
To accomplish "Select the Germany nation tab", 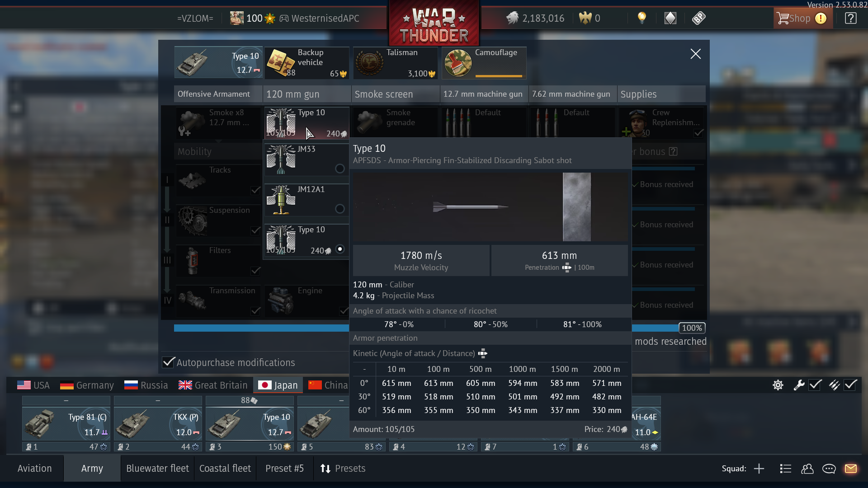I will pyautogui.click(x=87, y=385).
